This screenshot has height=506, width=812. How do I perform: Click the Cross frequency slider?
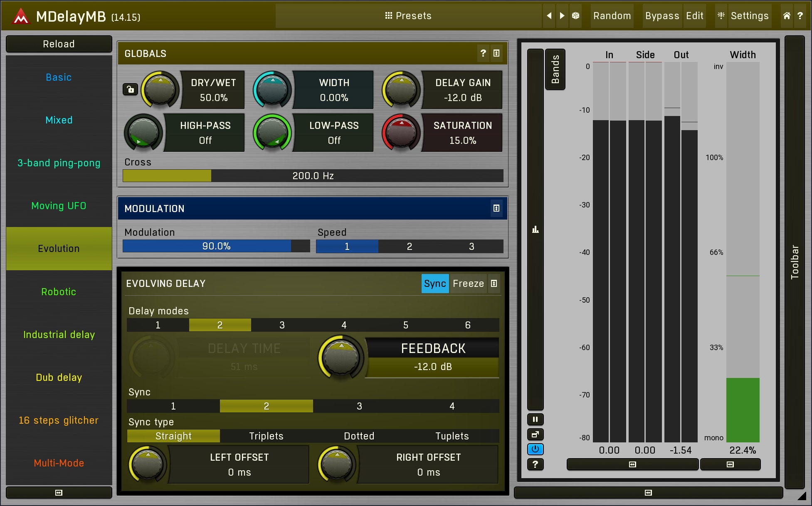[313, 176]
